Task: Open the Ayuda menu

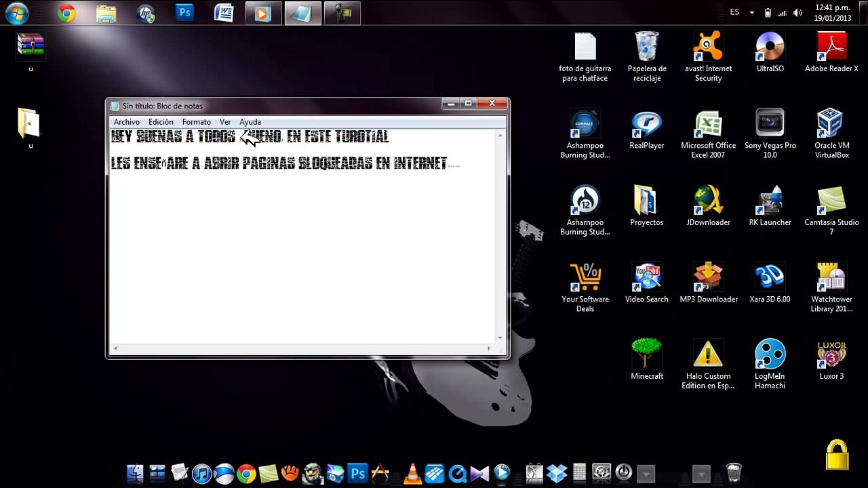Action: pyautogui.click(x=250, y=122)
